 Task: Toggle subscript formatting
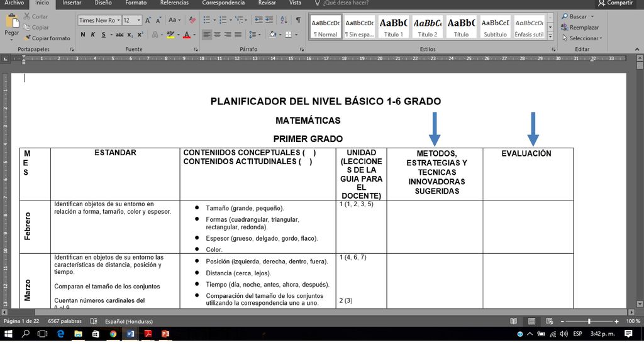(130, 35)
